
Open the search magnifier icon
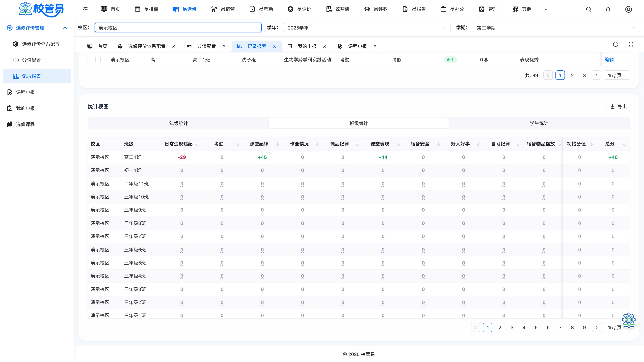coord(588,9)
